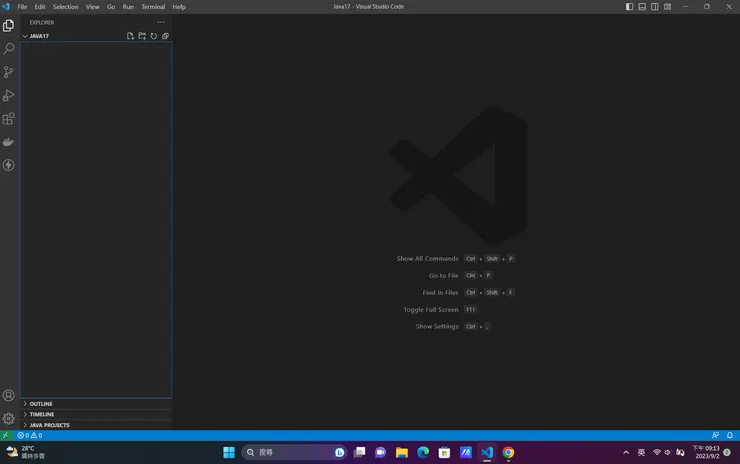Screen dimensions: 740x464
Task: Open Google Chrome from taskbar
Action: pyautogui.click(x=508, y=452)
